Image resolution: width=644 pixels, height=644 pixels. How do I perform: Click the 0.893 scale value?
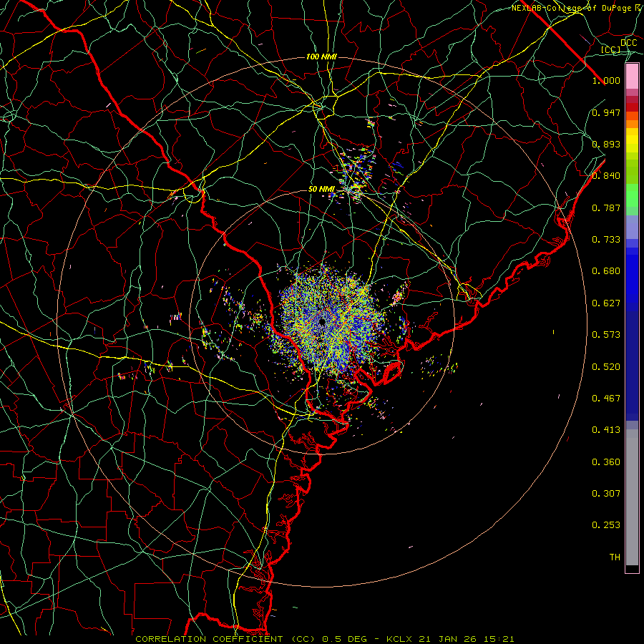coord(606,144)
